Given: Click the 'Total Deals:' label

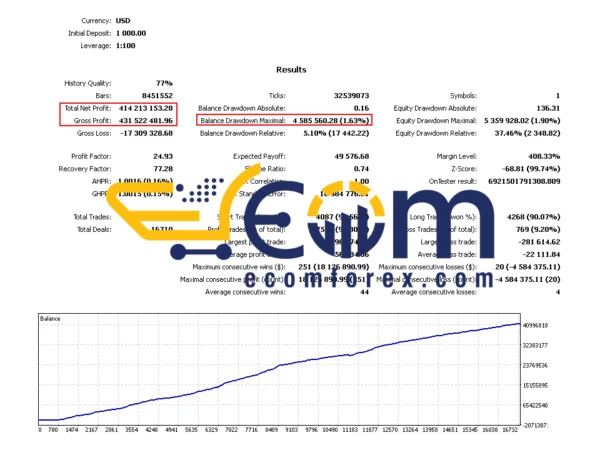Looking at the screenshot, I should pyautogui.click(x=94, y=230).
